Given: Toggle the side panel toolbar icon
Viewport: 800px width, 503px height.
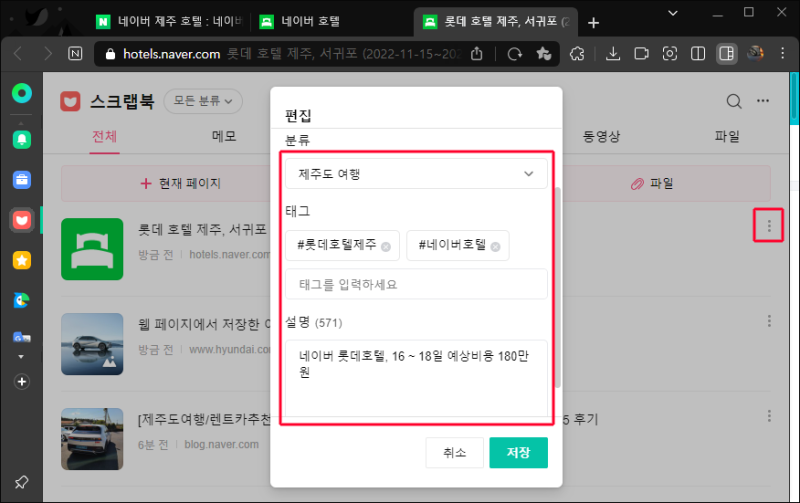Looking at the screenshot, I should 727,54.
